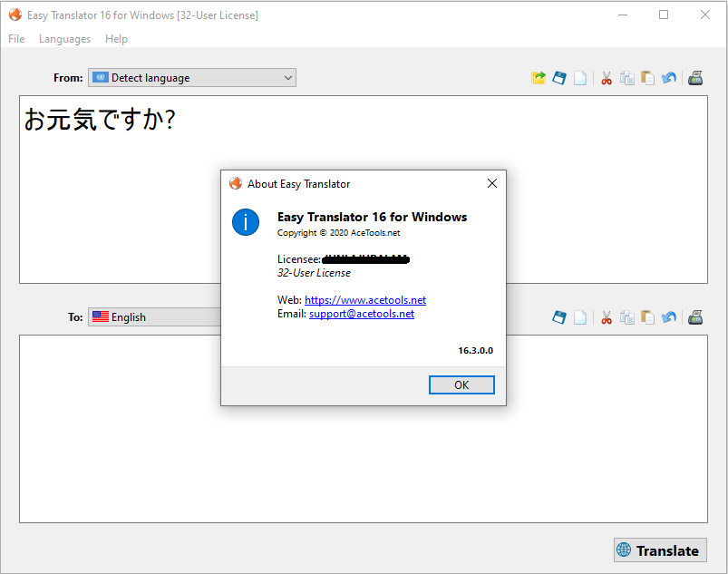Click the Save icon in translation toolbar
Screen dimensions: 728x574
[559, 317]
